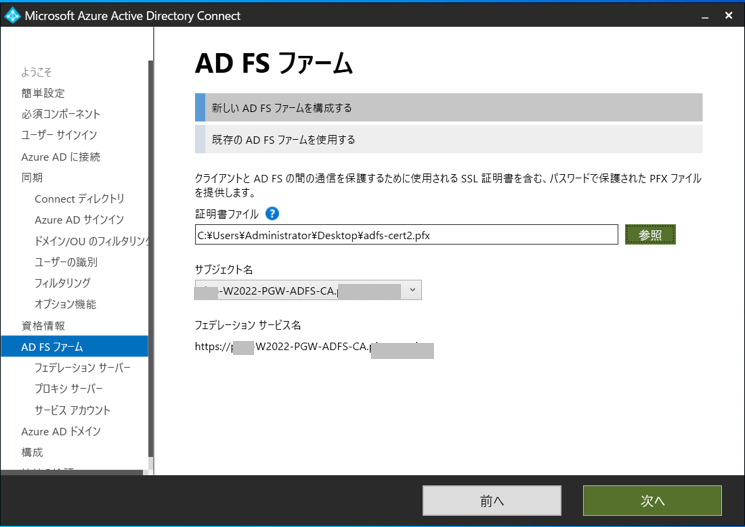This screenshot has height=527, width=745.
Task: Go to 必須コンポーネント step
Action: pos(61,114)
